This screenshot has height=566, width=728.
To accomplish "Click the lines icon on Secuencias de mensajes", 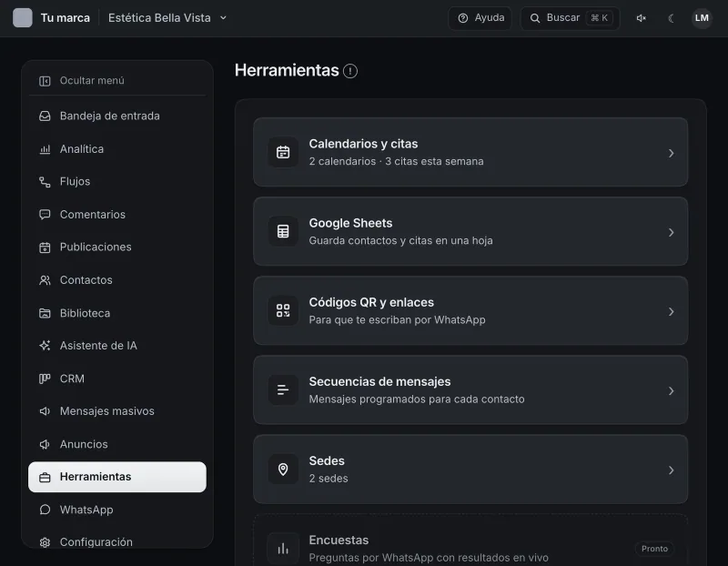I will point(283,390).
